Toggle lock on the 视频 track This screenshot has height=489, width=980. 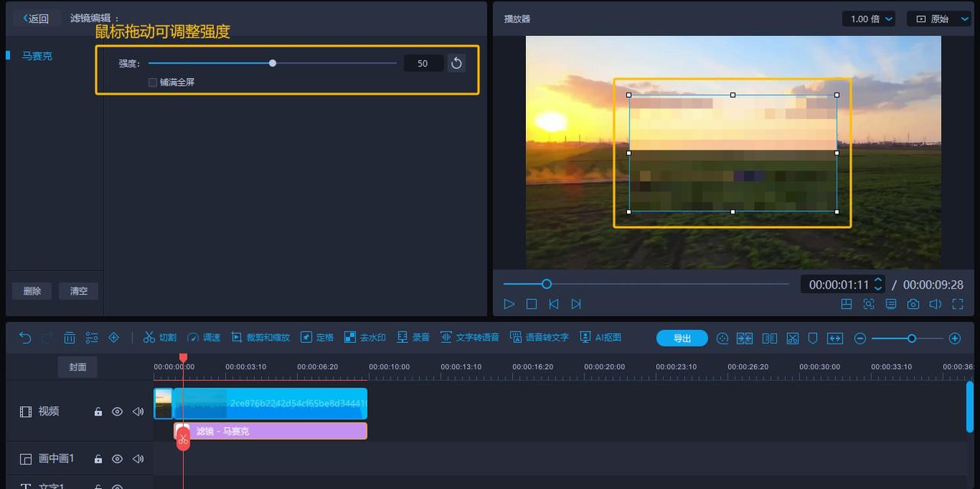(98, 412)
